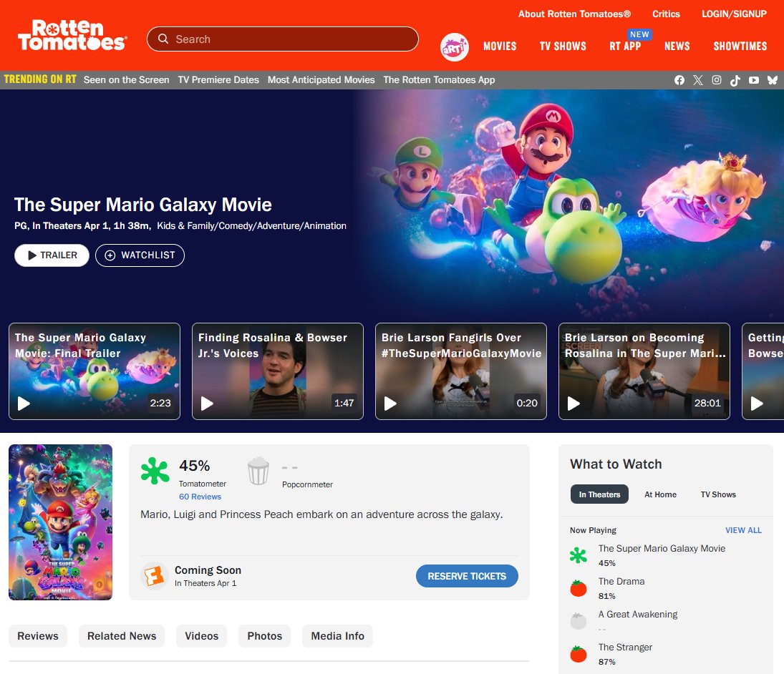784x674 pixels.
Task: Click the NEW badge above RT App
Action: point(639,34)
